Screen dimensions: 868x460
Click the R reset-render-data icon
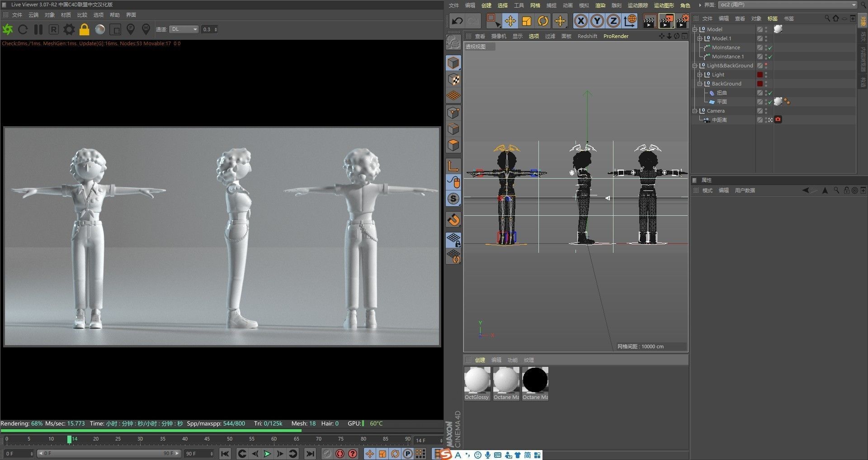(x=53, y=29)
